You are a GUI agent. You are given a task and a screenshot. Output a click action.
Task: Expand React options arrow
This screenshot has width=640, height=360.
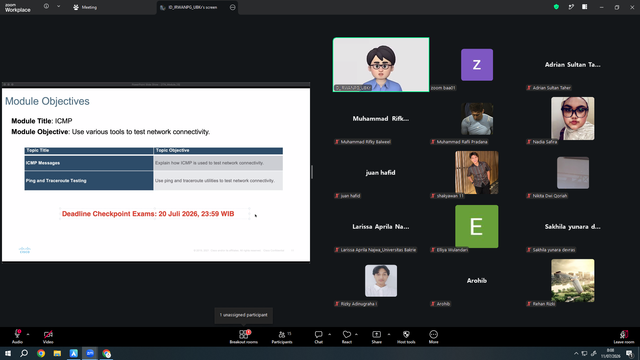356,334
